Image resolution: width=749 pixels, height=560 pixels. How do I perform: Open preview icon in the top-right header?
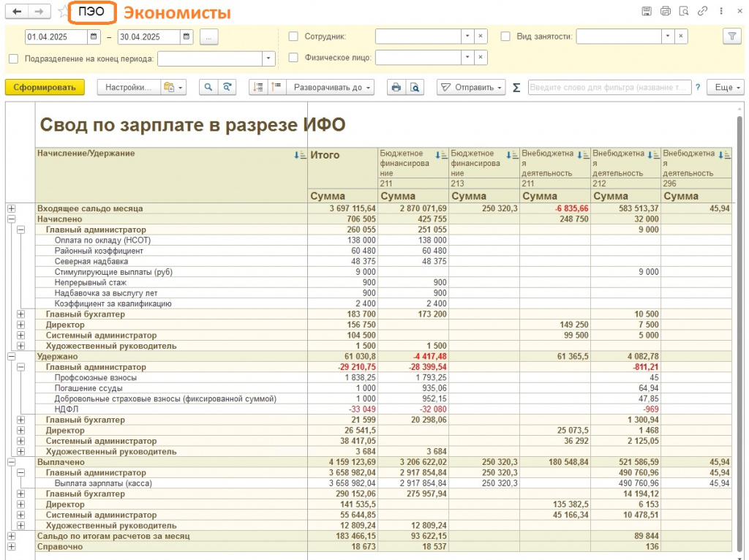684,11
